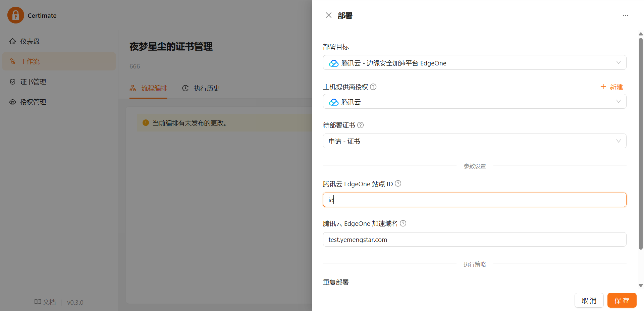Open 仪表盘 in the sidebar
The height and width of the screenshot is (311, 644).
coord(30,41)
